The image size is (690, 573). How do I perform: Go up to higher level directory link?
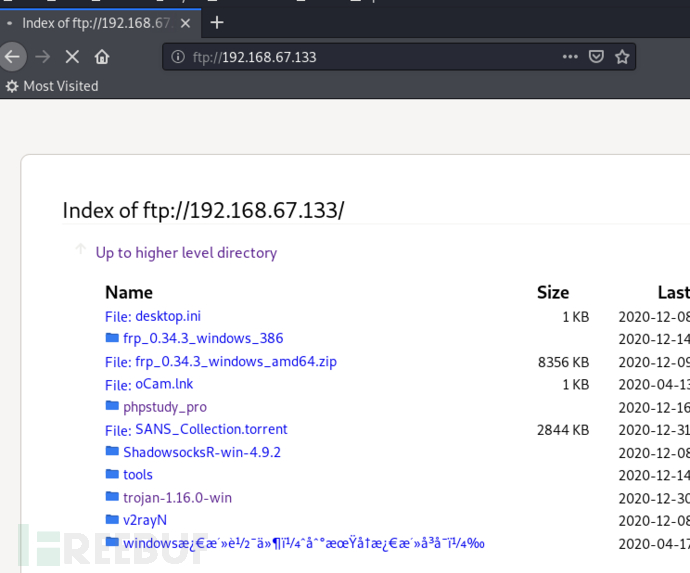coord(186,253)
